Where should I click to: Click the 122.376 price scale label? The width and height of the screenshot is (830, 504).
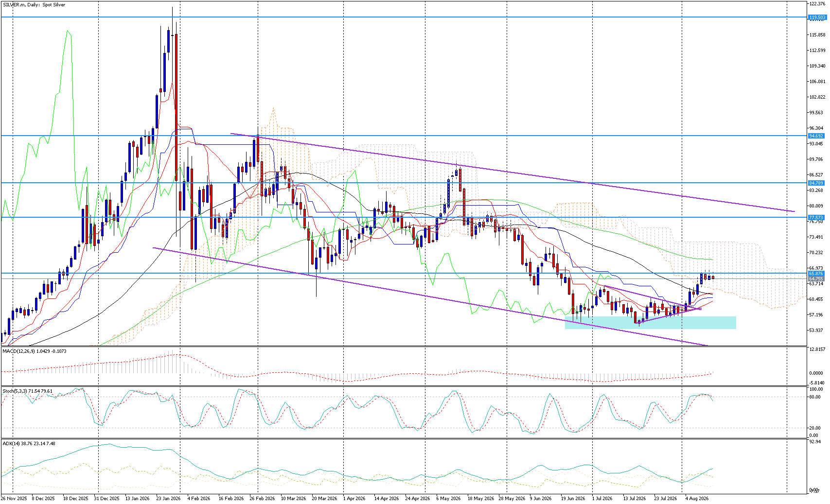[x=817, y=4]
